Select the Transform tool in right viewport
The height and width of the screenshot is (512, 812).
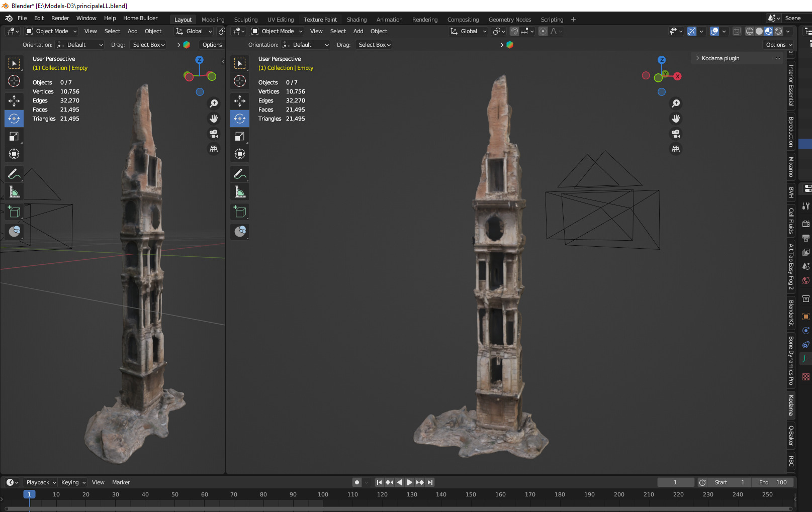click(240, 154)
